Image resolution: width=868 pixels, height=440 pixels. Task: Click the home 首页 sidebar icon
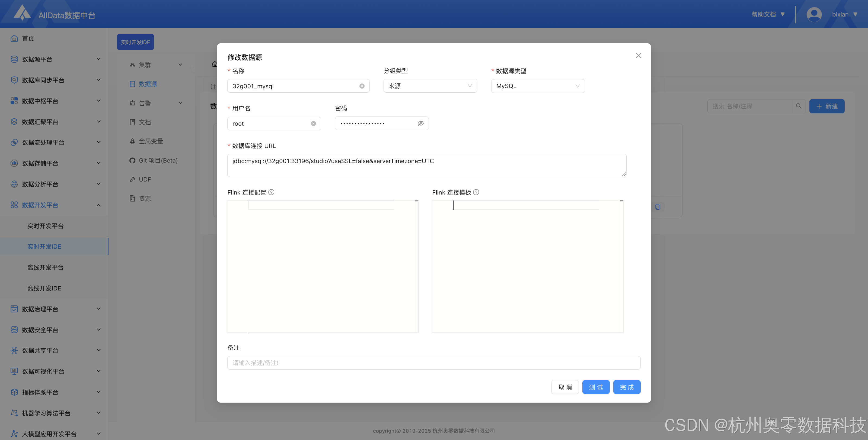[x=14, y=38]
